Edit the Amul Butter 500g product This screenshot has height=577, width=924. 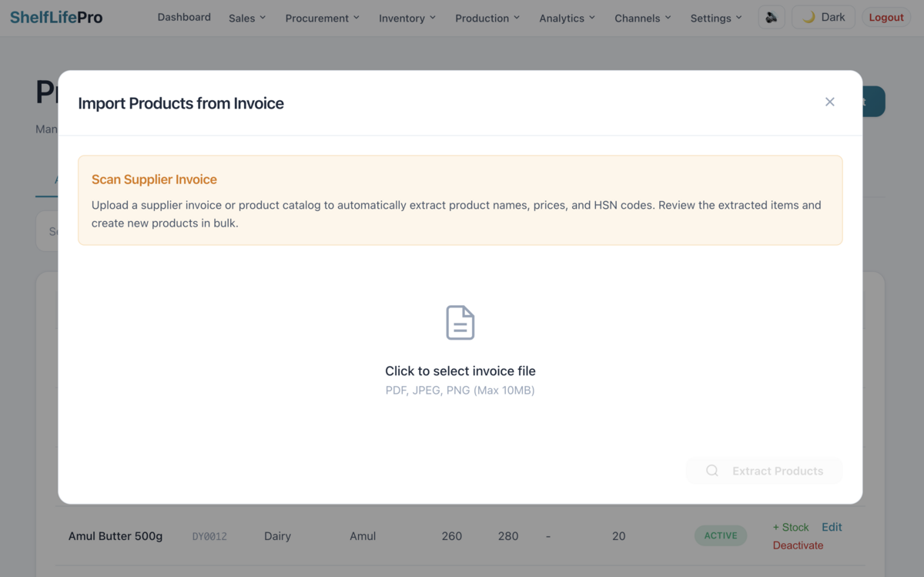coord(831,527)
